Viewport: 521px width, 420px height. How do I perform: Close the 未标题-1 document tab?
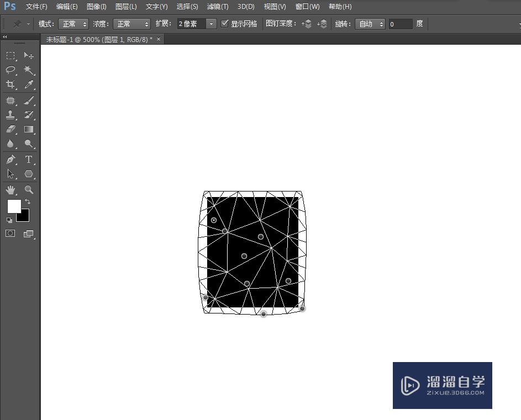coord(159,39)
